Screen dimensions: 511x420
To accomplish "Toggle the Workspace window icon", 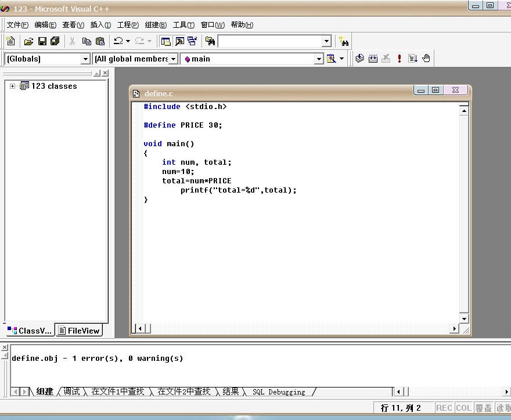I will point(165,41).
